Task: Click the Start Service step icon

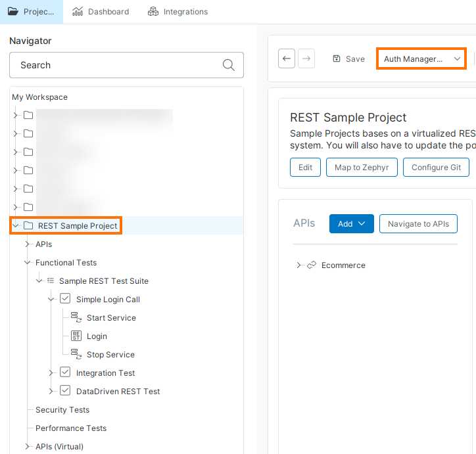Action: click(76, 317)
